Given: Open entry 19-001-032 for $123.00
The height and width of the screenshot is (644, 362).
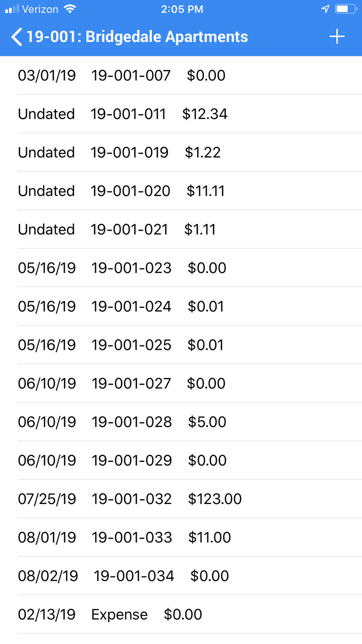Looking at the screenshot, I should pyautogui.click(x=181, y=499).
